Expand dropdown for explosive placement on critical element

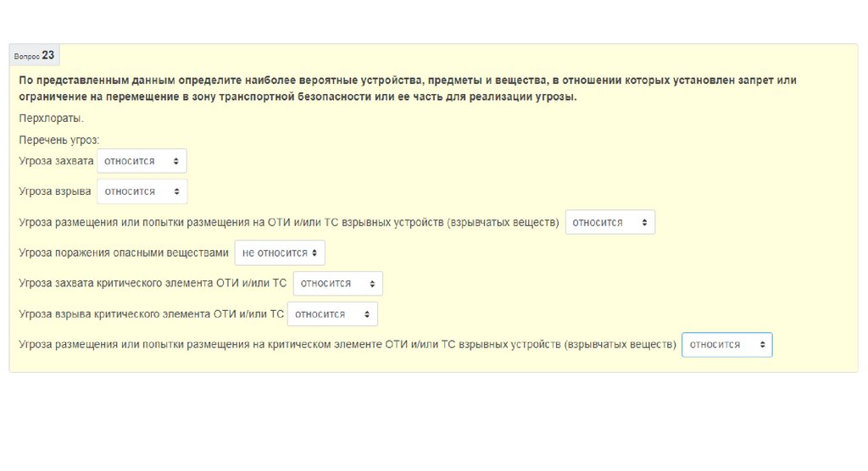click(x=726, y=345)
